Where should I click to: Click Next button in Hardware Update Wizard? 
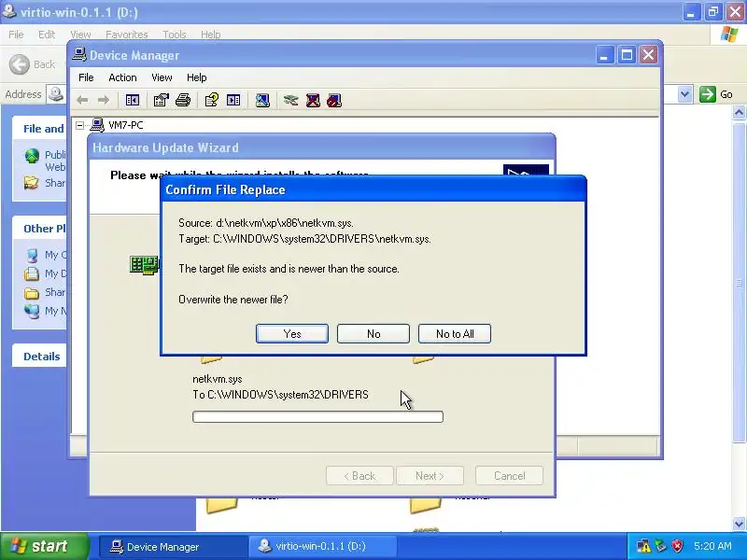[x=430, y=476]
